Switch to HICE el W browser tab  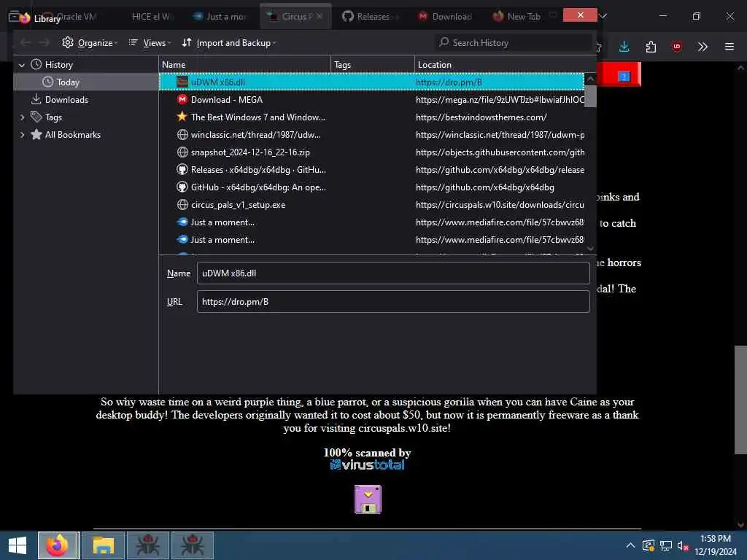tap(152, 17)
